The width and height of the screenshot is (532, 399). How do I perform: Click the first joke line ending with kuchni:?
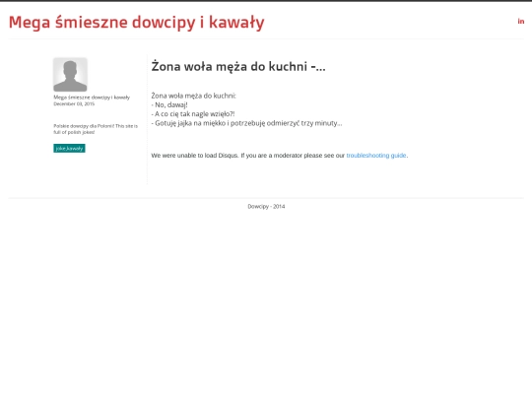coord(193,96)
